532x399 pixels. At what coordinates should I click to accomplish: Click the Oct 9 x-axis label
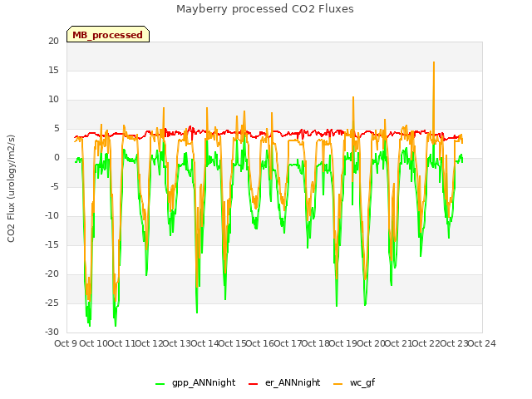pos(66,343)
